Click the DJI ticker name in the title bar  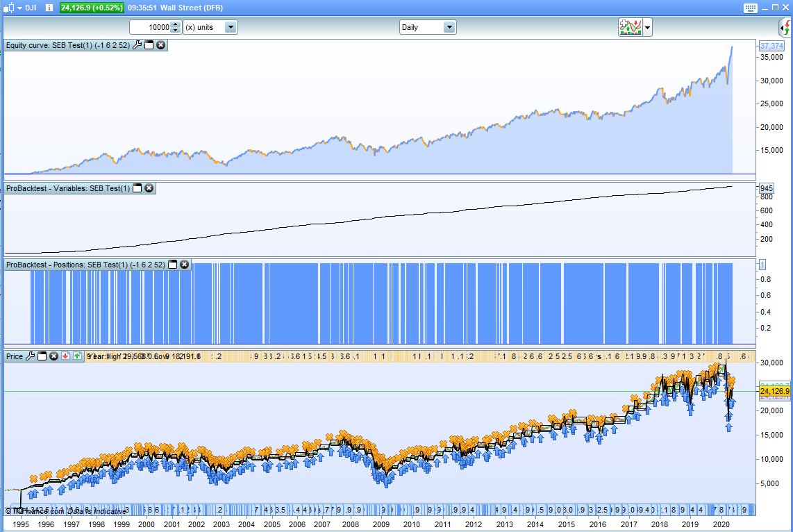(31, 8)
